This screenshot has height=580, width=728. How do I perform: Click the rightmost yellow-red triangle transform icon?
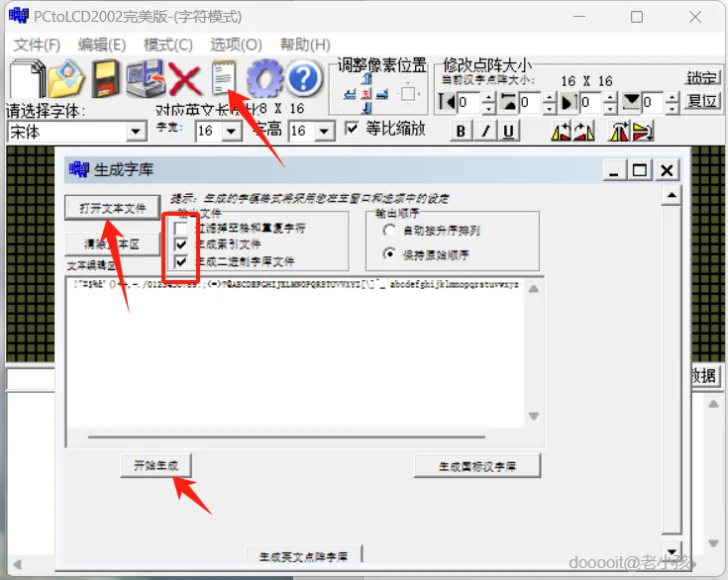coord(643,132)
